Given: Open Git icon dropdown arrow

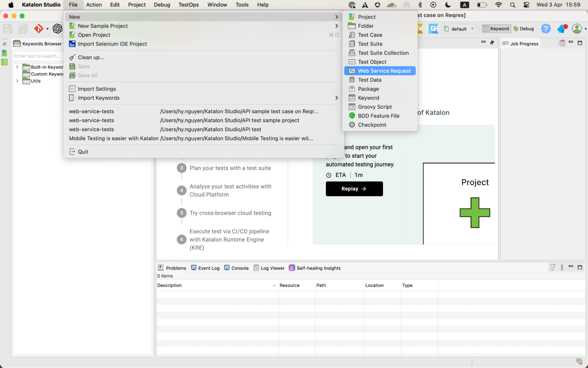Looking at the screenshot, I should pyautogui.click(x=47, y=29).
